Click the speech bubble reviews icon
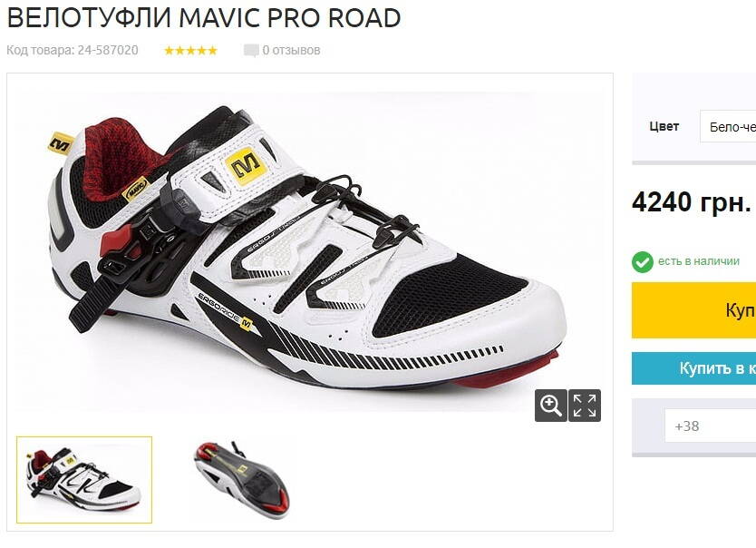756x548 pixels. pos(251,51)
